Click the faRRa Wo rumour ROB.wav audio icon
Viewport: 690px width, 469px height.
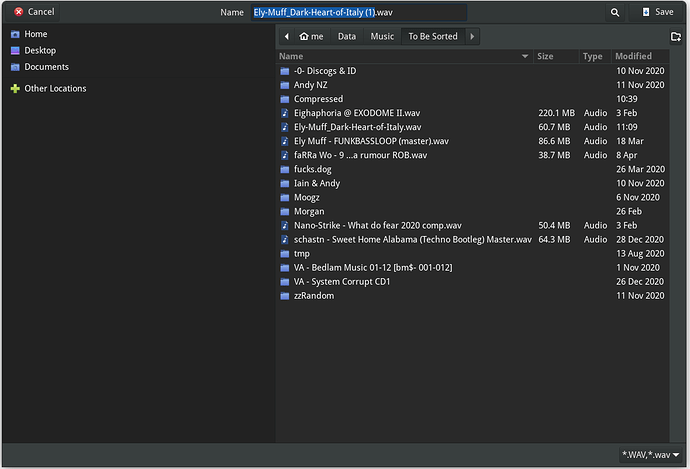coord(285,155)
